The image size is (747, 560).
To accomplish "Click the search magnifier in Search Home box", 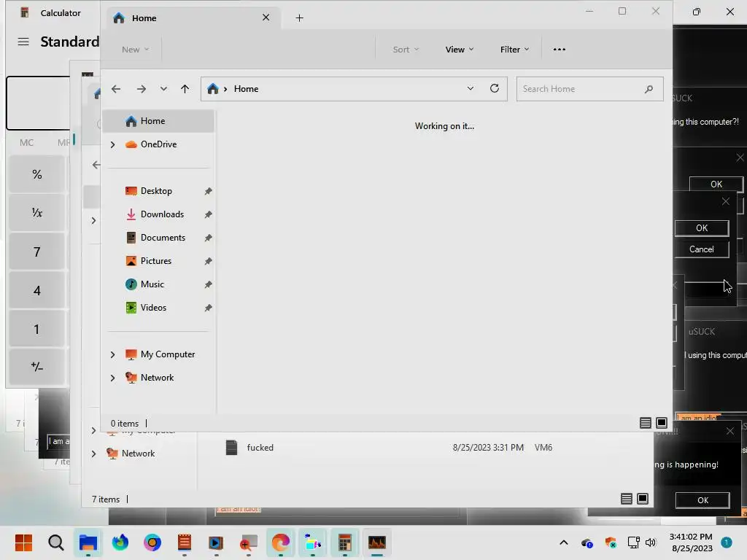I will coord(649,89).
